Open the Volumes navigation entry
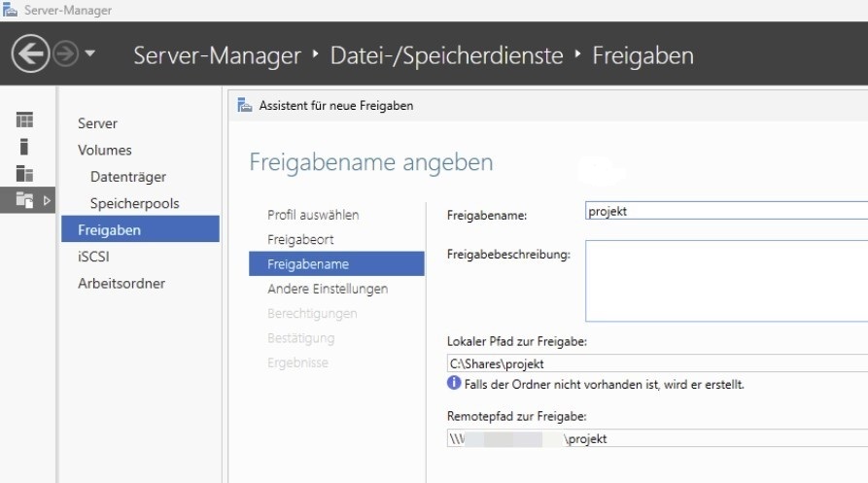The image size is (868, 483). [105, 150]
